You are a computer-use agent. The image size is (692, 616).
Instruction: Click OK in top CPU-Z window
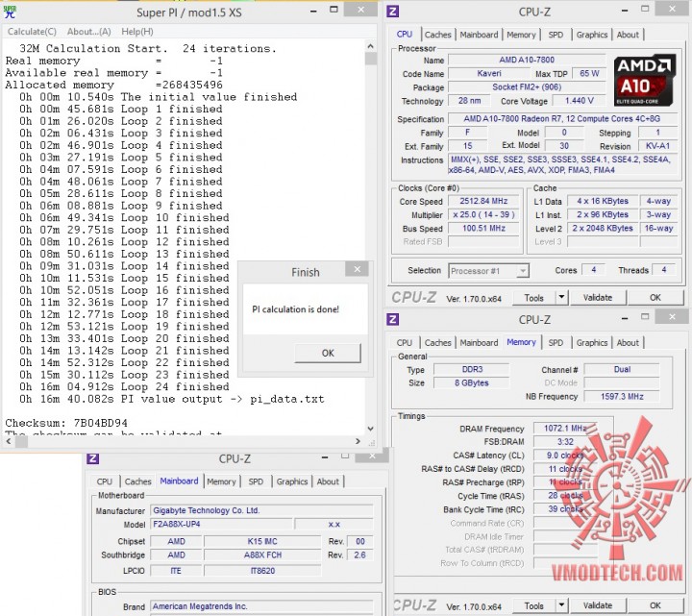pos(655,298)
